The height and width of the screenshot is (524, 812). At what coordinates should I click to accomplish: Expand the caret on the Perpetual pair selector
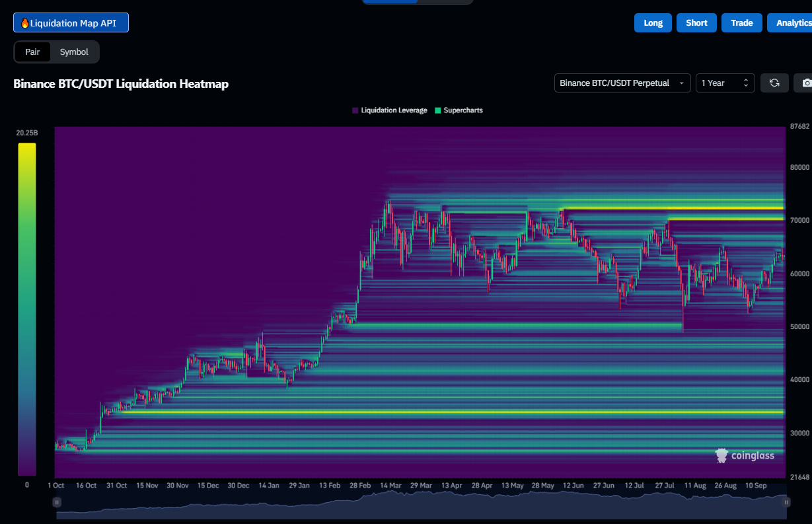point(681,83)
